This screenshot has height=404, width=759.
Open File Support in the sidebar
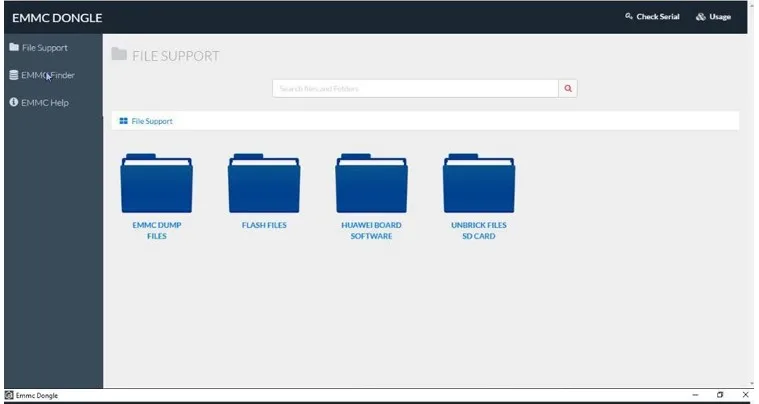45,47
